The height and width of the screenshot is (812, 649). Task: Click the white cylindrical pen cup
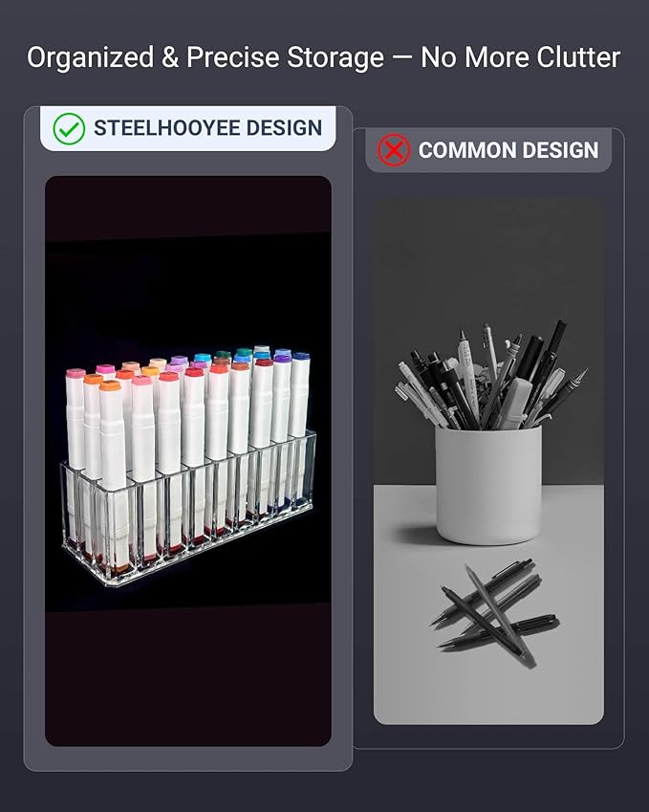point(488,484)
